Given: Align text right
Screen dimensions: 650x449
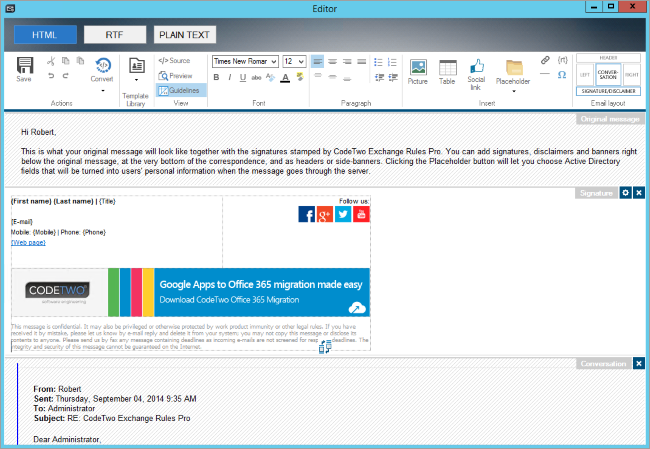Looking at the screenshot, I should [x=347, y=62].
